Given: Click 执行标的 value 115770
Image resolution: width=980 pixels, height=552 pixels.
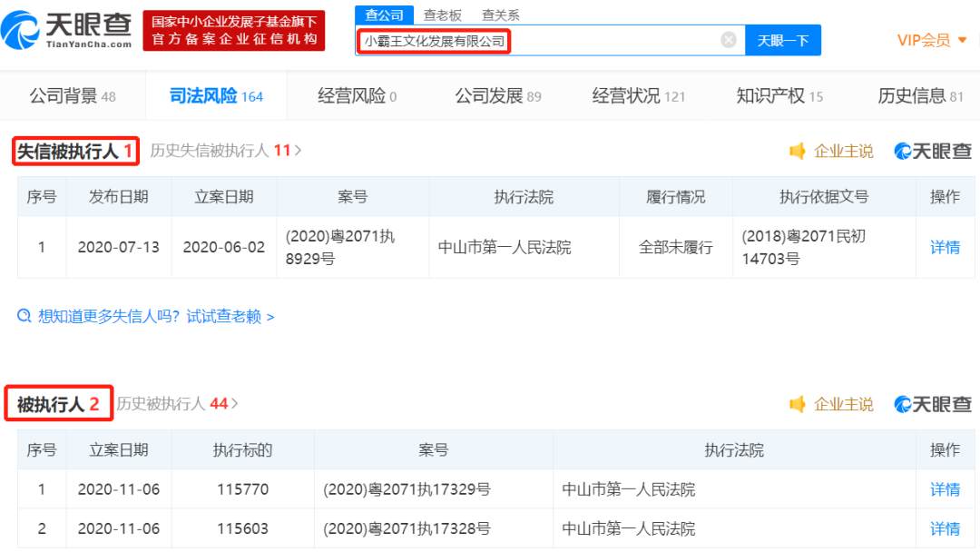Looking at the screenshot, I should [x=242, y=488].
